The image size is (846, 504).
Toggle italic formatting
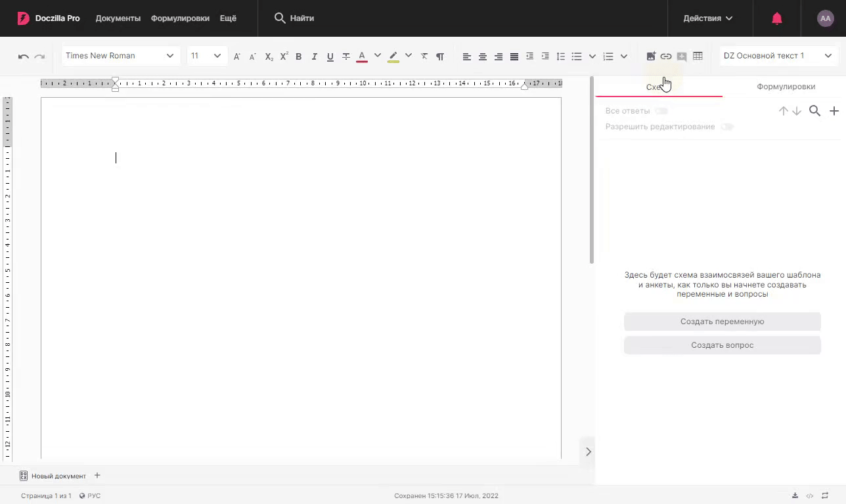click(314, 56)
